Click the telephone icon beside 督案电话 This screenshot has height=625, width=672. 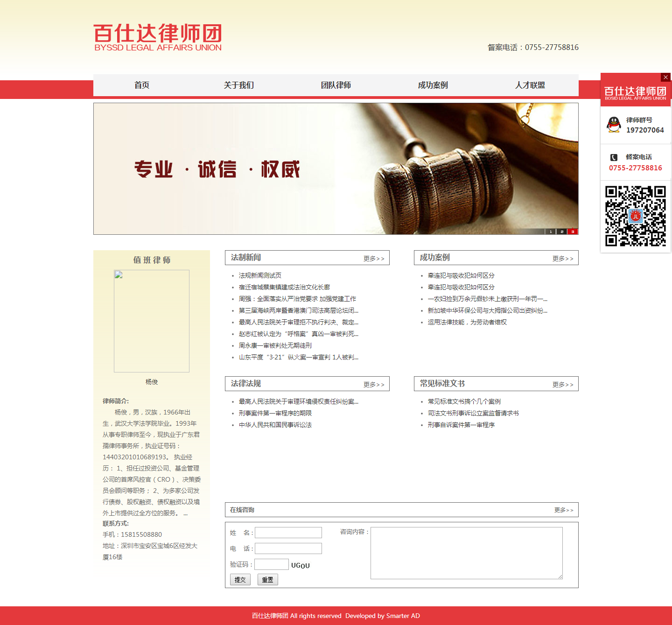point(614,158)
